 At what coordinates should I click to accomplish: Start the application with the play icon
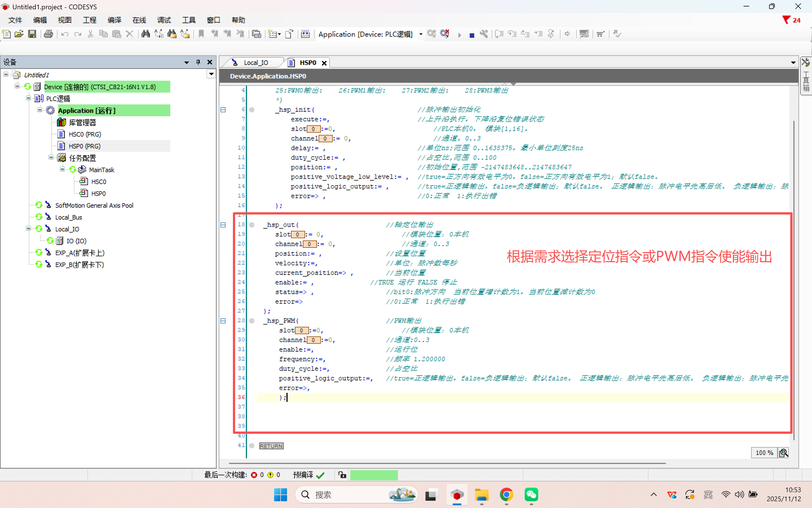460,35
